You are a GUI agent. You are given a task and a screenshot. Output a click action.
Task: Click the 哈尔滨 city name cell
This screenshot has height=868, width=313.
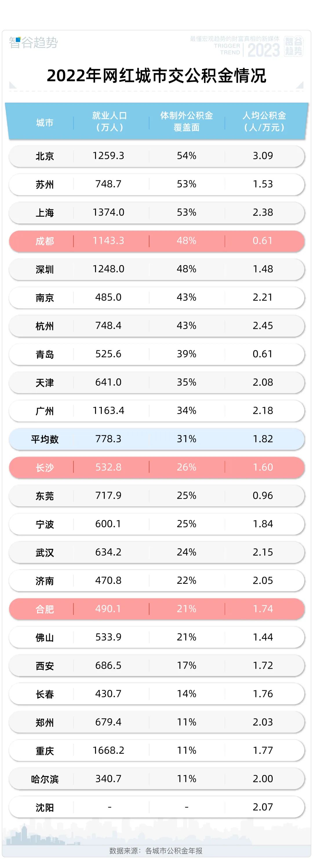[x=44, y=779]
